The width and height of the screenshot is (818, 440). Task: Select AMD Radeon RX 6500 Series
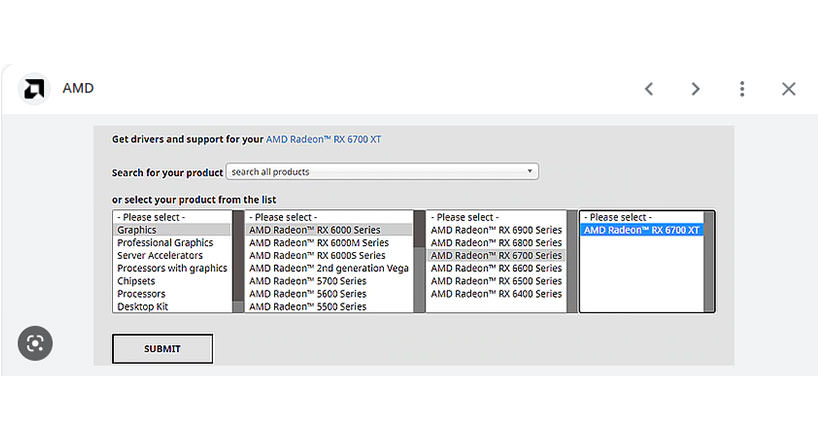pos(496,281)
